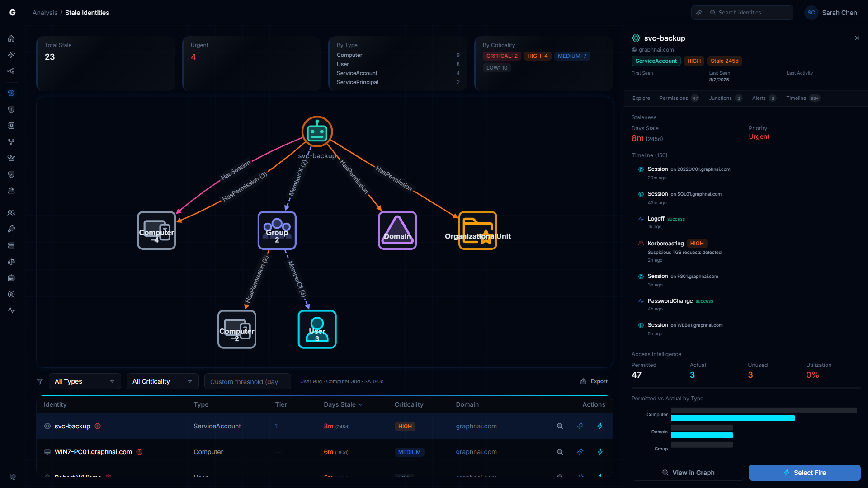
Task: Select the scales Compliance icon in the sidebar
Action: click(11, 262)
